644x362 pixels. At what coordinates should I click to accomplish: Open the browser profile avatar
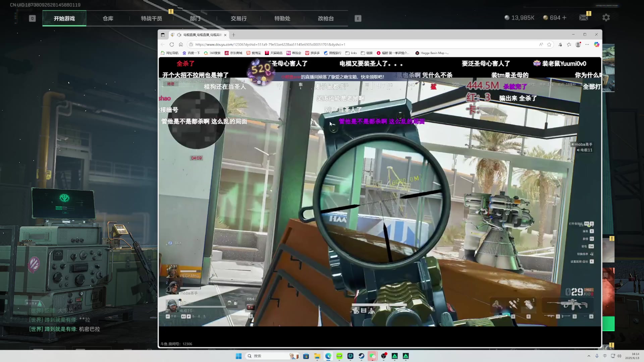[x=578, y=44]
